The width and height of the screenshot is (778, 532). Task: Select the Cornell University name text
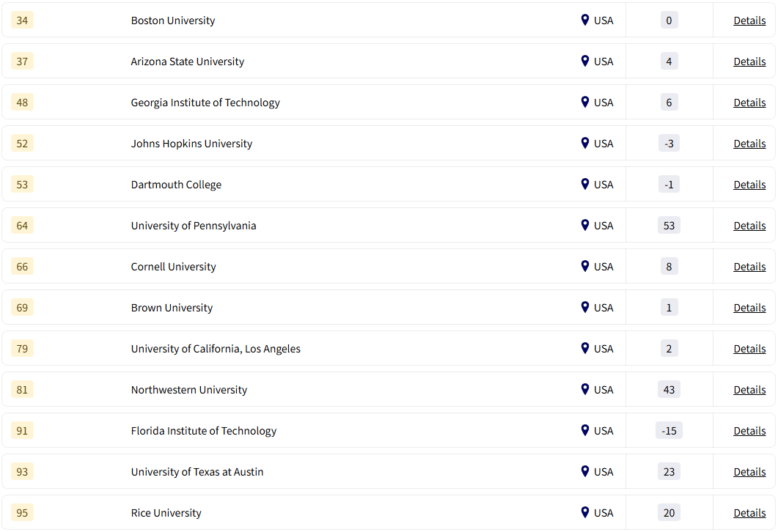click(x=173, y=267)
